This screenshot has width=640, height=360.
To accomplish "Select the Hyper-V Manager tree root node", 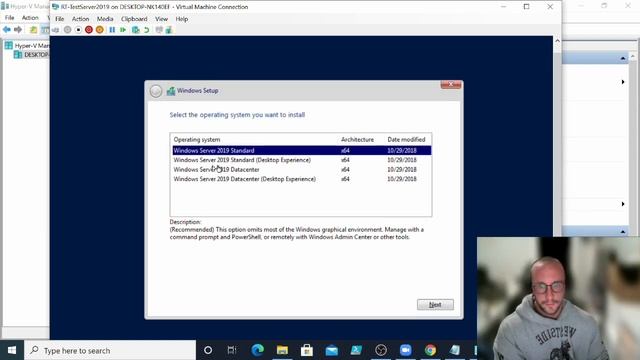I will (27, 45).
